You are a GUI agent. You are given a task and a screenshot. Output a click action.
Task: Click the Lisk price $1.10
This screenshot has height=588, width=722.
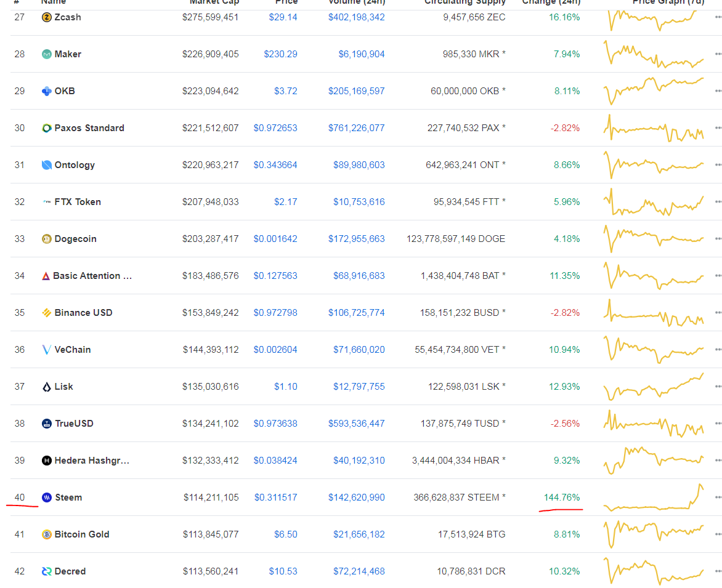[x=286, y=387]
